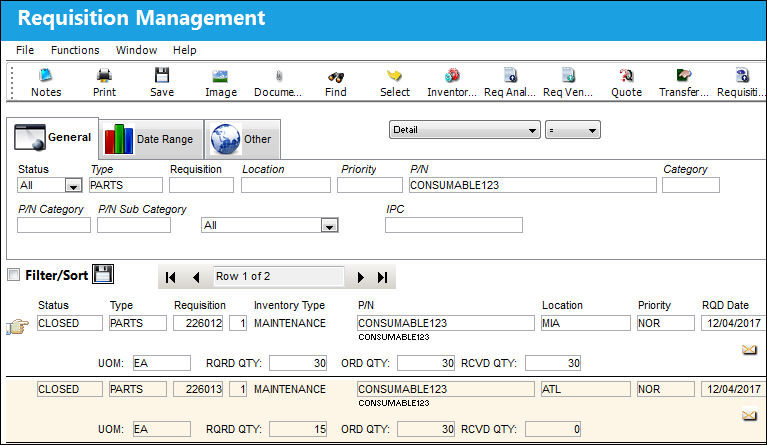
Task: Click the Category filter input field
Action: (x=691, y=185)
